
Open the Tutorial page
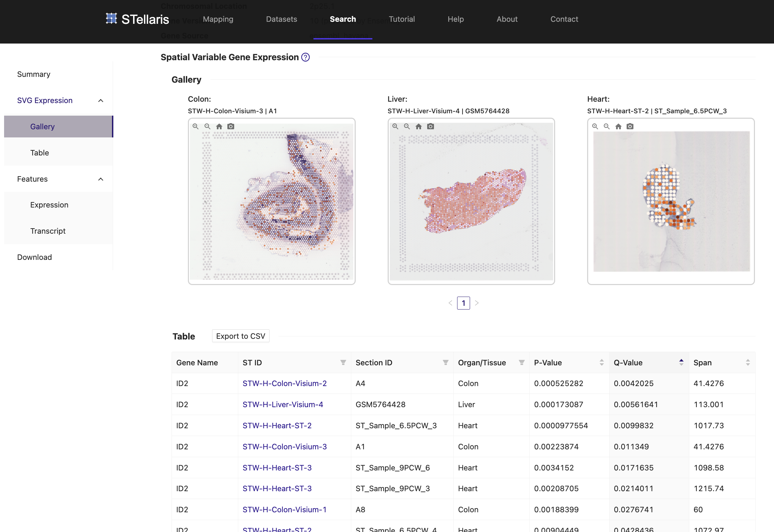click(402, 19)
